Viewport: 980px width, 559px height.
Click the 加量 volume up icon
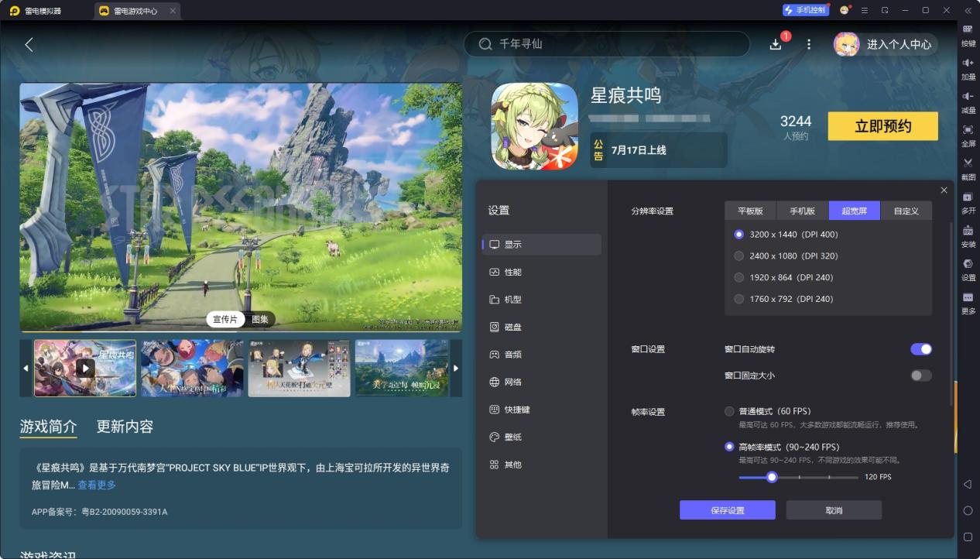pos(968,62)
